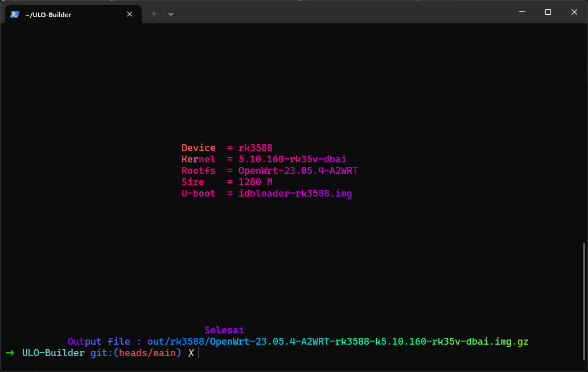588x372 pixels.
Task: Close the terminal window
Action: pos(574,12)
